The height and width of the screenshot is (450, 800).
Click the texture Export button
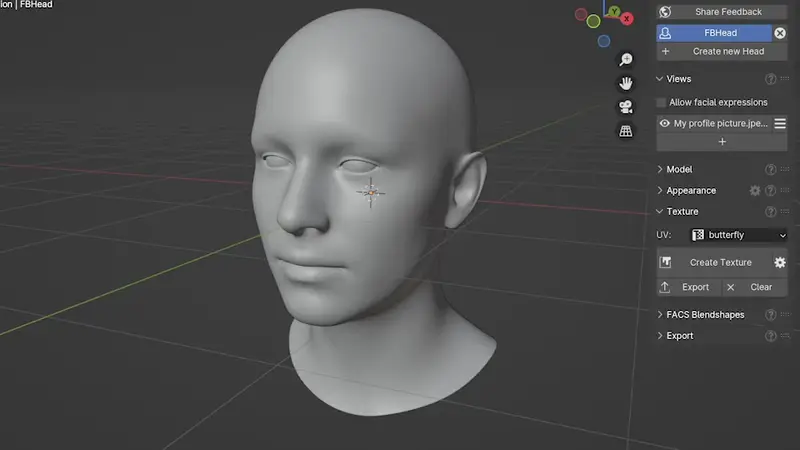689,287
